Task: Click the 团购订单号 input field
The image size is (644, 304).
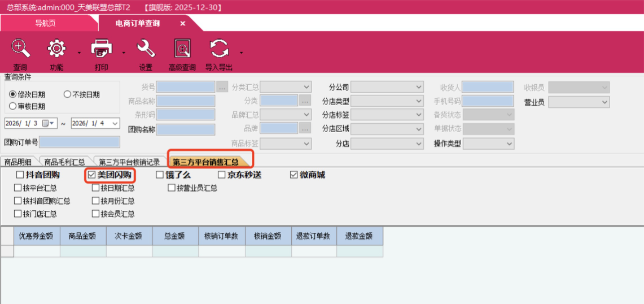Action: click(x=80, y=142)
